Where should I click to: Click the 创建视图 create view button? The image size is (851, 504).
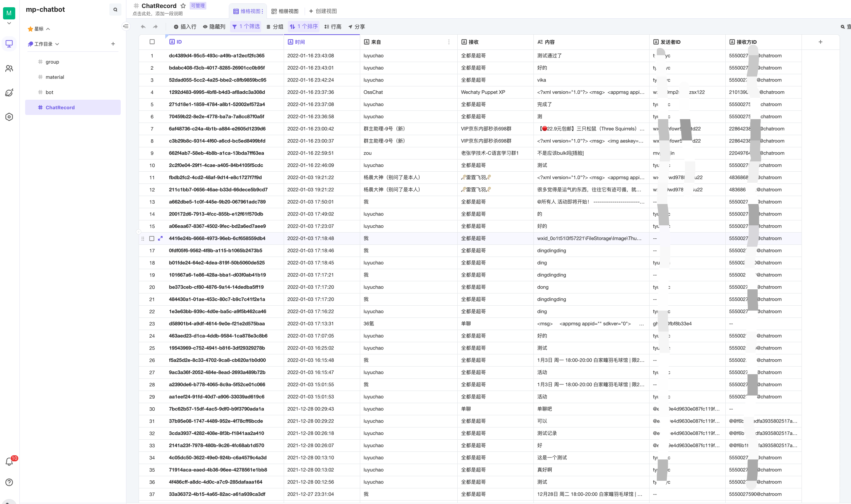point(323,11)
